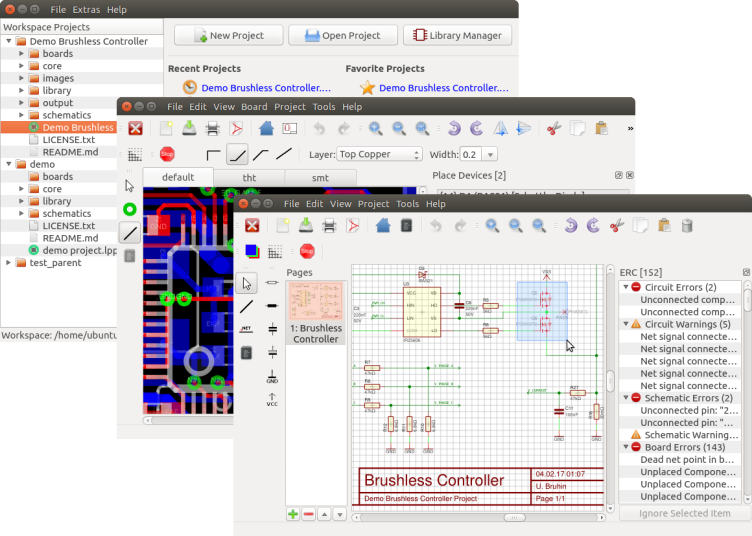Select the VCC supply symbol tool
The height and width of the screenshot is (536, 752).
pyautogui.click(x=272, y=400)
